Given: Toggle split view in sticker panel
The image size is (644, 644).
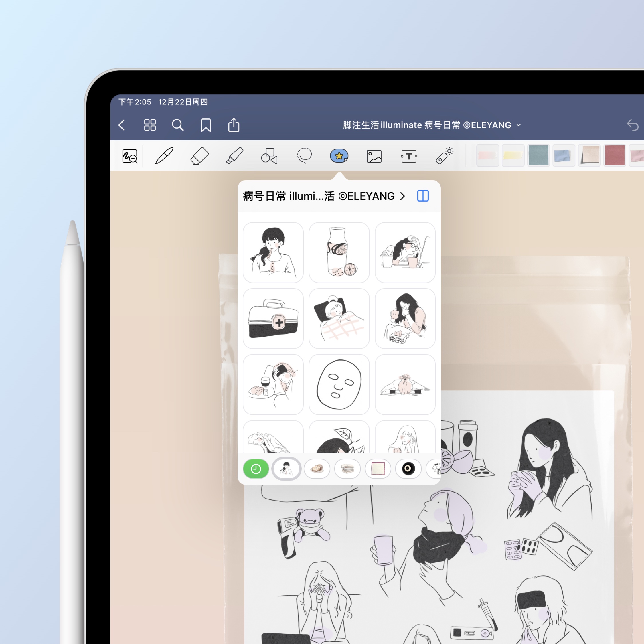Looking at the screenshot, I should 423,196.
